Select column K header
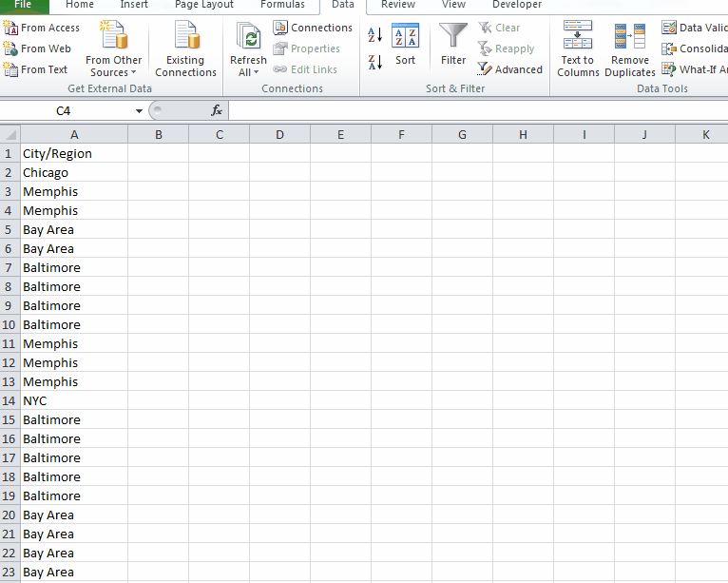This screenshot has width=728, height=583. (x=702, y=135)
